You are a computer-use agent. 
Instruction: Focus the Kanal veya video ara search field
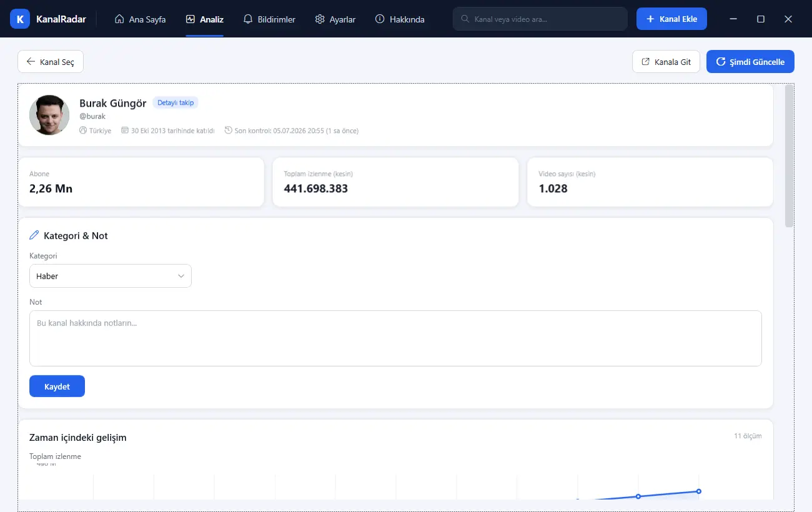click(x=540, y=19)
